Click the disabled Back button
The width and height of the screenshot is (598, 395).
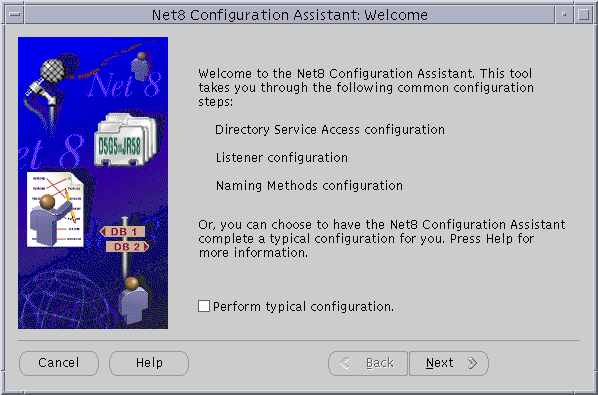click(x=368, y=363)
